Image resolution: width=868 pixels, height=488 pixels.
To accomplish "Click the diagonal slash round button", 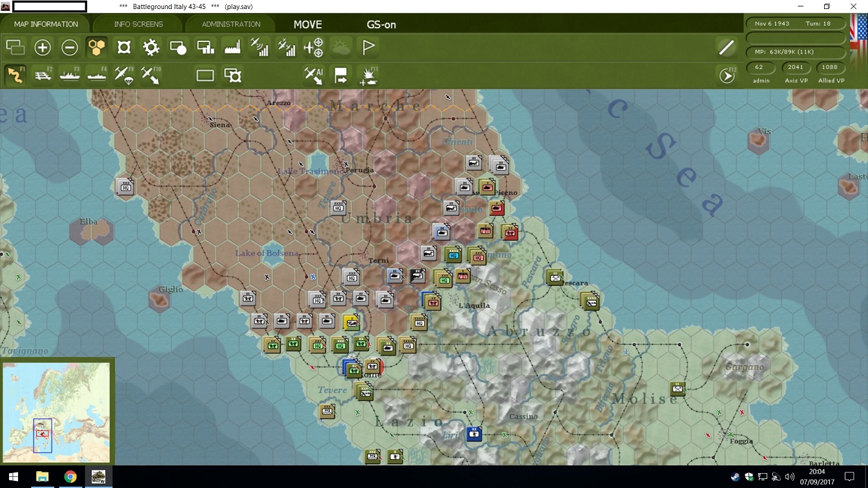I will tap(727, 47).
